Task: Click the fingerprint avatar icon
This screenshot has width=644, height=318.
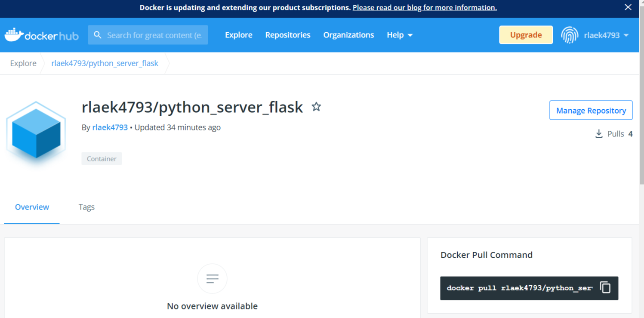Action: tap(570, 35)
